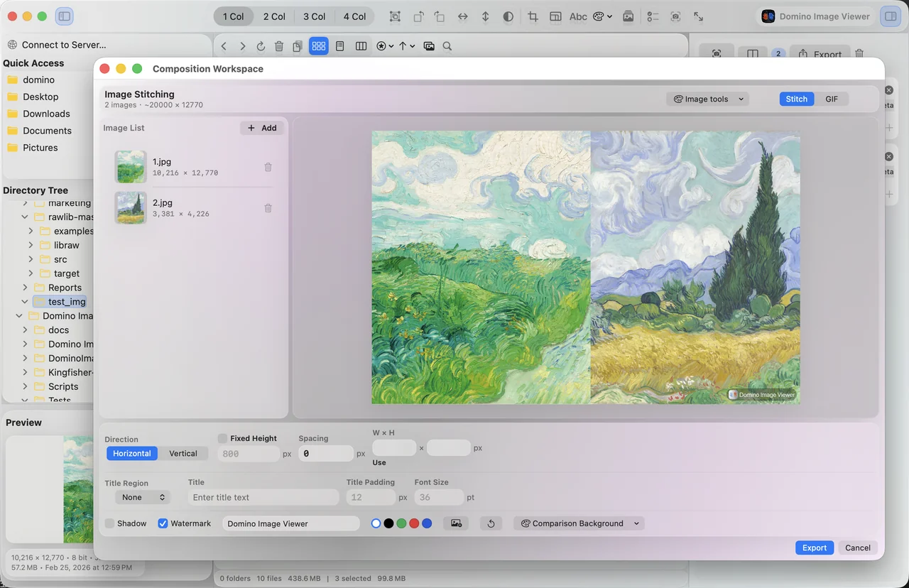
Task: Click the refresh icon in browser toolbar
Action: (261, 46)
